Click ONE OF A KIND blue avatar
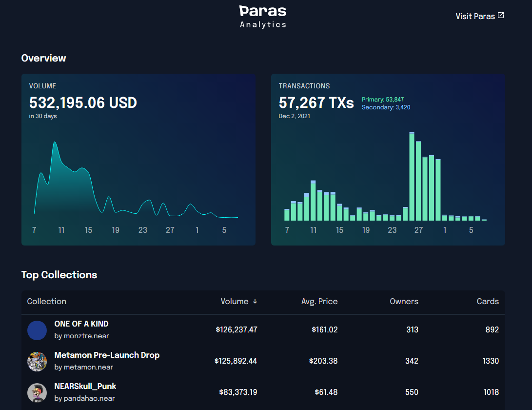Screen dimensions: 532x410 click(x=37, y=330)
